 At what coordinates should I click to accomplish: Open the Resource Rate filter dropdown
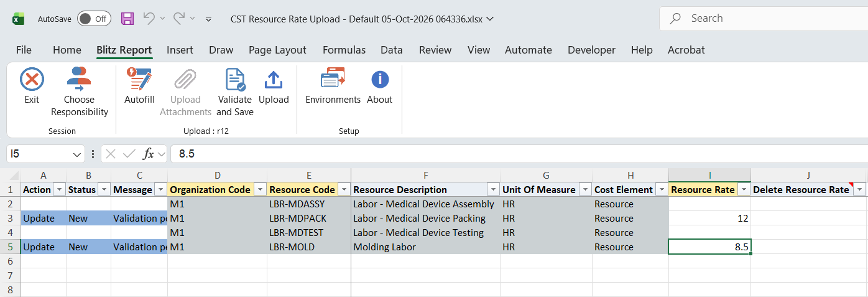[744, 189]
